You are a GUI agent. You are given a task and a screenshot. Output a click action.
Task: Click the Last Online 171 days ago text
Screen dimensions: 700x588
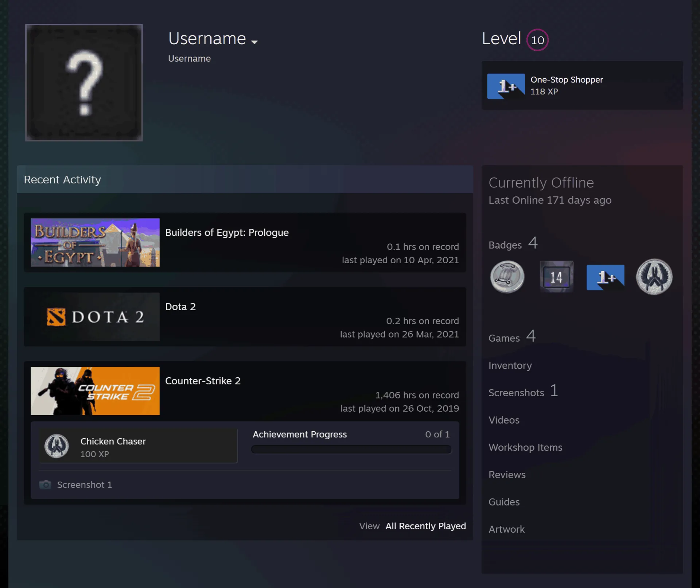[550, 200]
